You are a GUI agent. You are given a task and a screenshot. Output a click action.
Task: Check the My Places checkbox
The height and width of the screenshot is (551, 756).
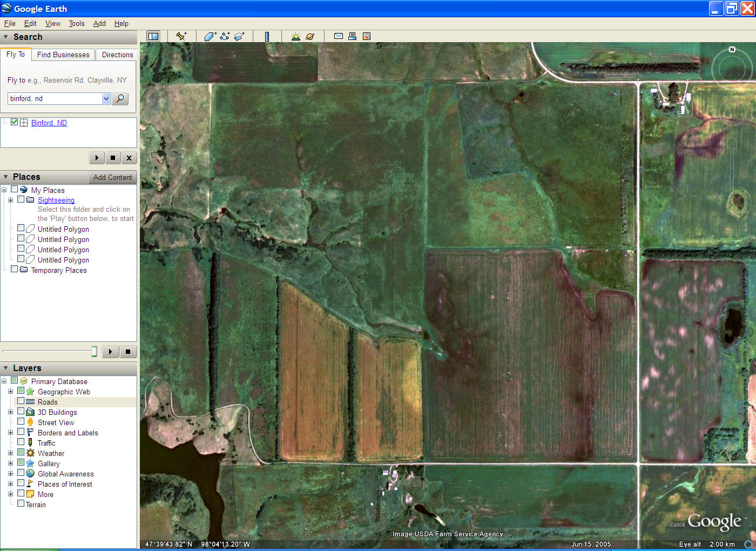tap(14, 190)
